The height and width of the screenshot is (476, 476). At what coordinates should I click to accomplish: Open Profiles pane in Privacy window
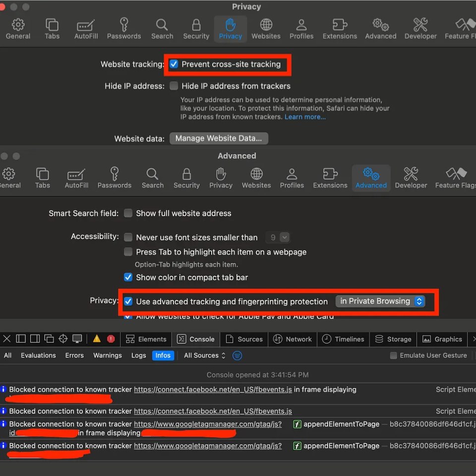(x=301, y=29)
